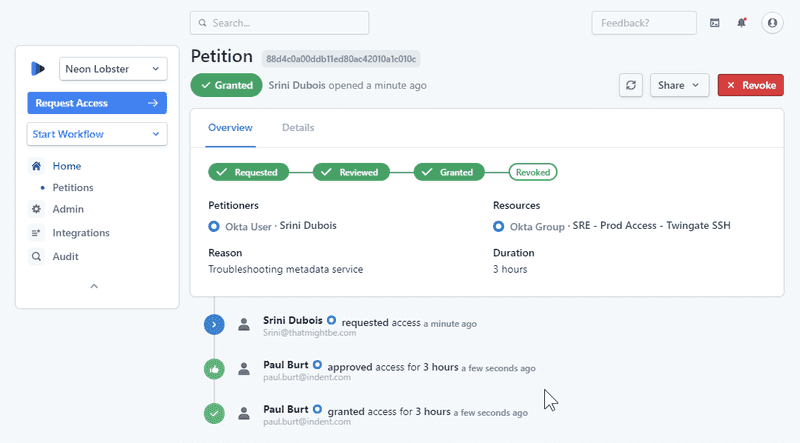Open Petitions in the sidebar
This screenshot has height=443, width=800.
pyautogui.click(x=73, y=187)
